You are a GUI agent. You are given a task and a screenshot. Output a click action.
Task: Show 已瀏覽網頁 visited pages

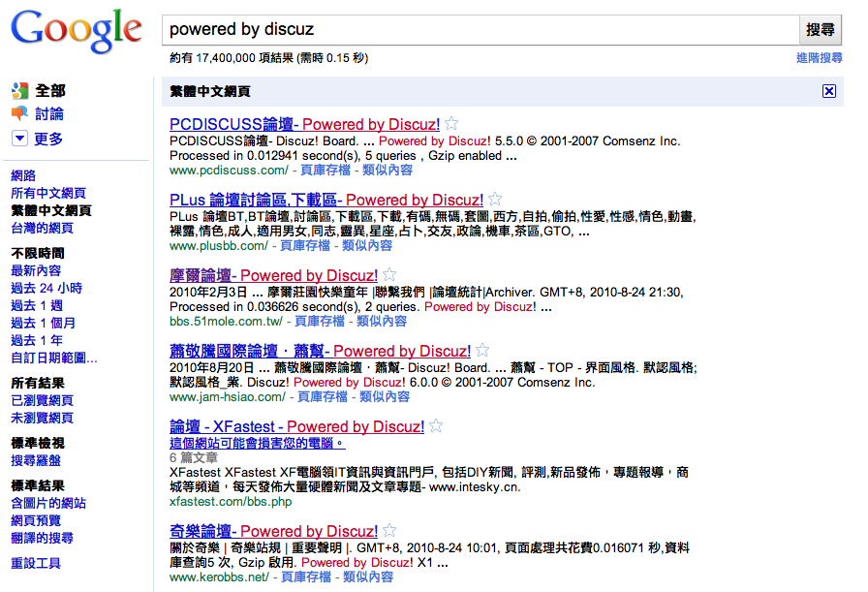[42, 400]
